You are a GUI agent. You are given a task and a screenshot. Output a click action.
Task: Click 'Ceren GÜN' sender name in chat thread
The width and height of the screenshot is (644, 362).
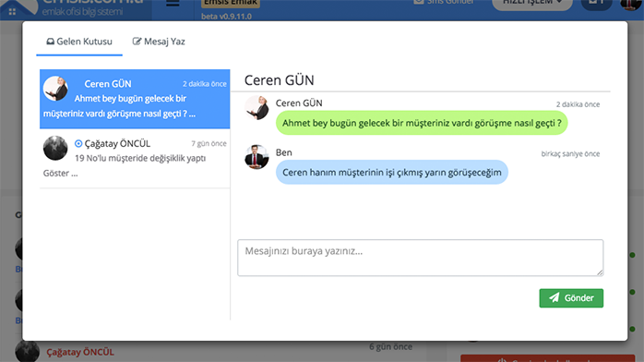(x=299, y=103)
